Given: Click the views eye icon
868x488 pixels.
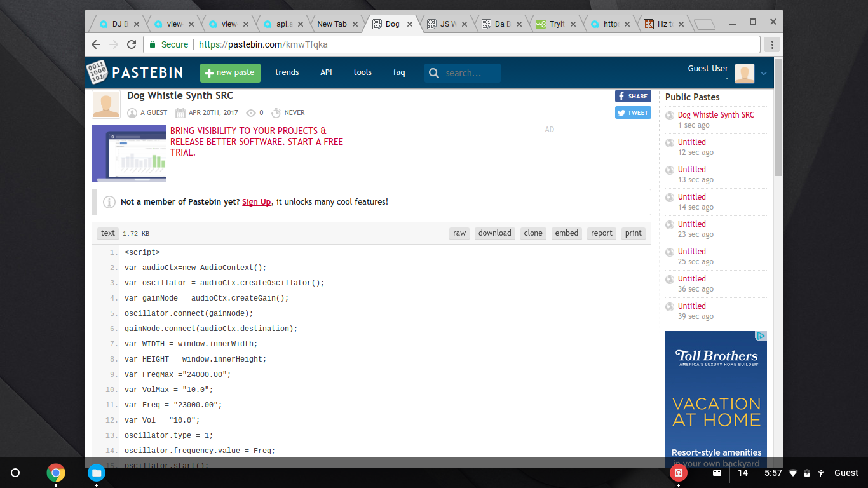Looking at the screenshot, I should [251, 113].
